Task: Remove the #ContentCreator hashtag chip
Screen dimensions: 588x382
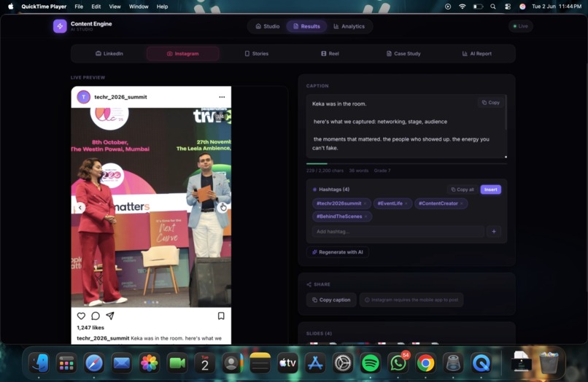Action: [462, 203]
